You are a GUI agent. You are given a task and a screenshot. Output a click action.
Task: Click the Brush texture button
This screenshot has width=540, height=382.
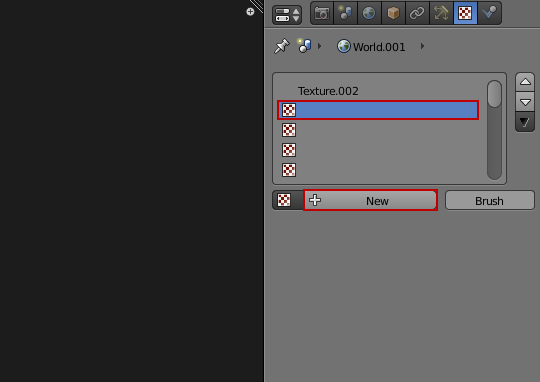[490, 200]
